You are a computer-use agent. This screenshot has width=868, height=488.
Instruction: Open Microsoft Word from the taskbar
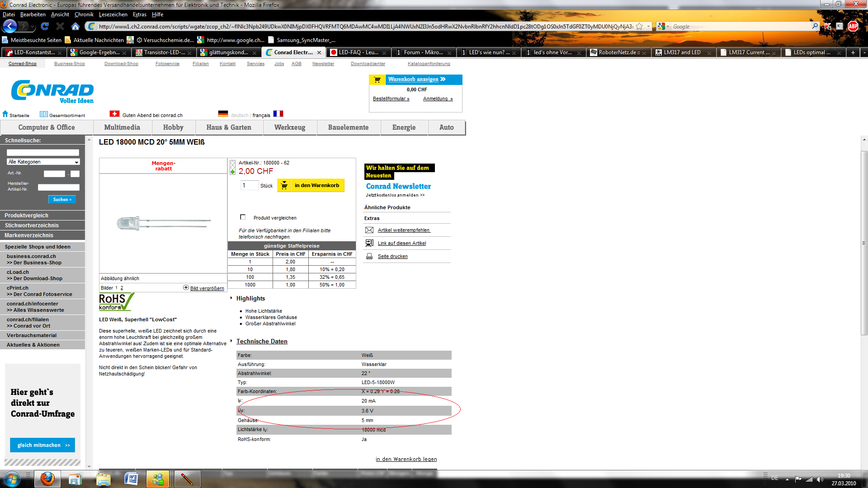point(131,479)
